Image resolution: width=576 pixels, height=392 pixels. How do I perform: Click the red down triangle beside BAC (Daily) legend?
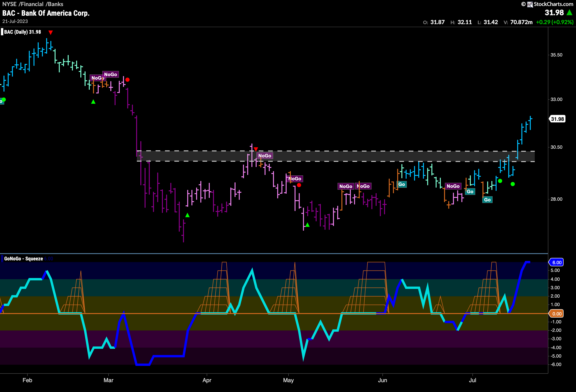pyautogui.click(x=51, y=33)
